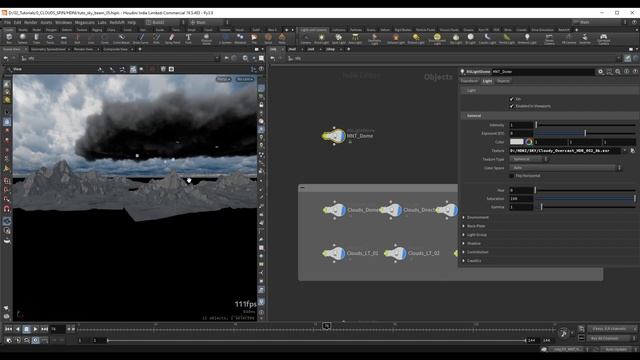Create a Spot Light from shelf
The height and width of the screenshot is (360, 640).
(338, 39)
